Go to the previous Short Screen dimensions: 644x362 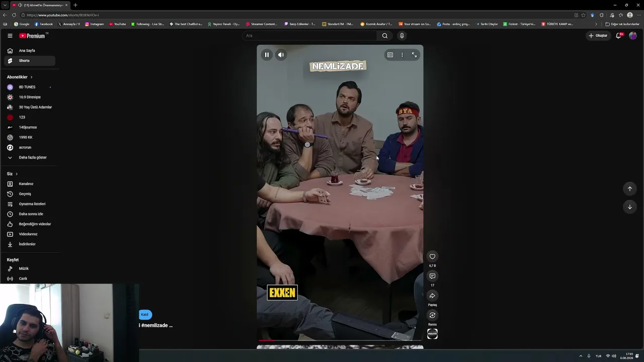[629, 189]
